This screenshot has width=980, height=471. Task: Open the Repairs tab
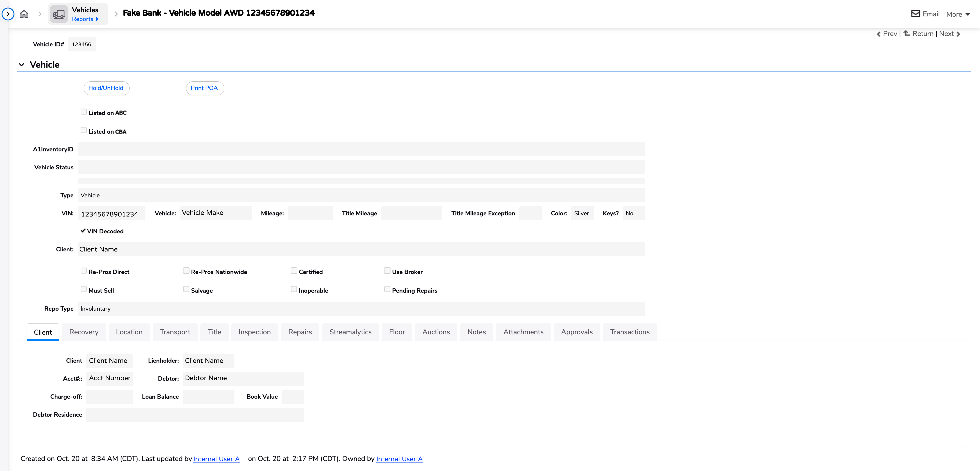[300, 332]
